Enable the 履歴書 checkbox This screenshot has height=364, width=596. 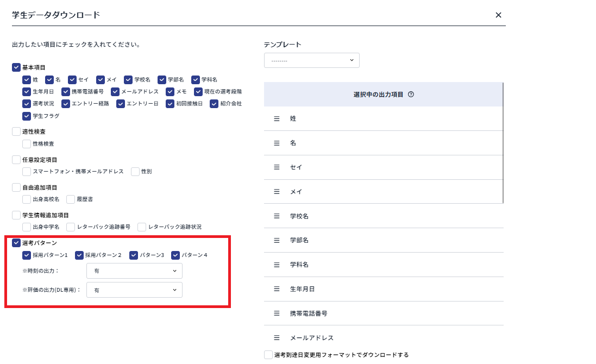[x=71, y=199]
